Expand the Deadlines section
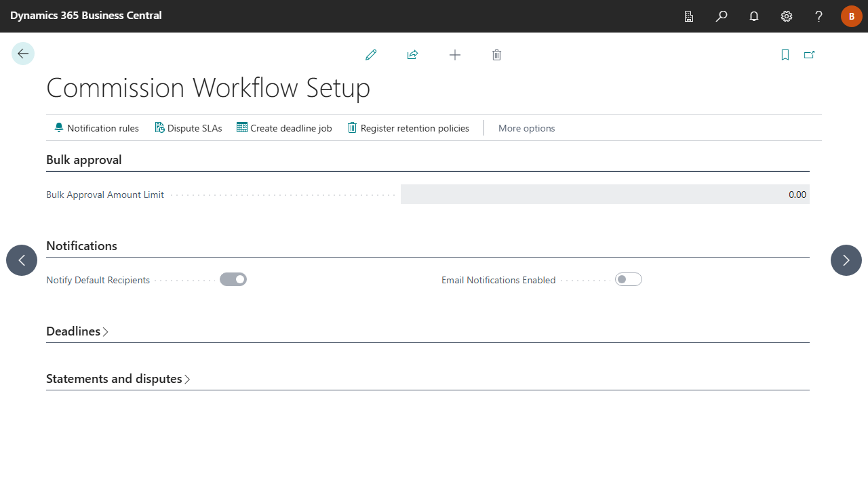The image size is (868, 488). point(77,331)
